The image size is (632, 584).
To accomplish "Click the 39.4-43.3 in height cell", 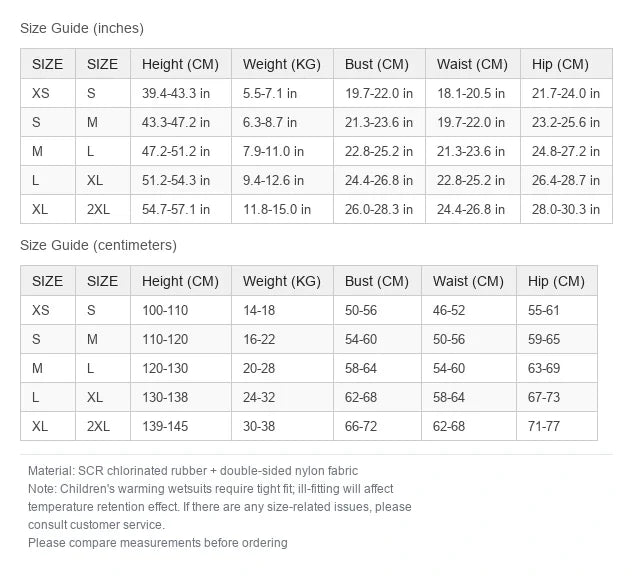I will coord(181,93).
